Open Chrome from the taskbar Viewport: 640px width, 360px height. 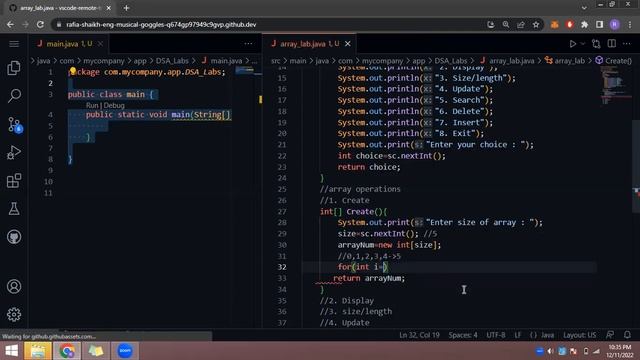pos(67,351)
